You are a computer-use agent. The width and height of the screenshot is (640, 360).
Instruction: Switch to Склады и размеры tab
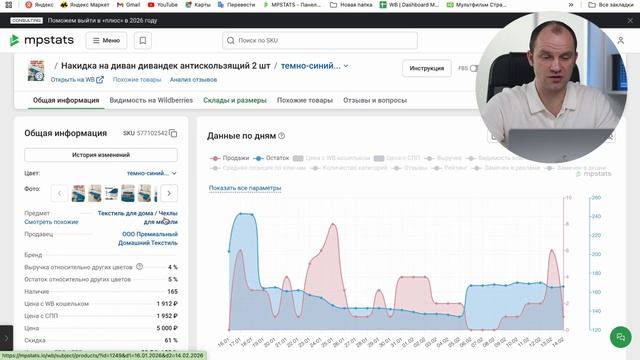(x=235, y=100)
